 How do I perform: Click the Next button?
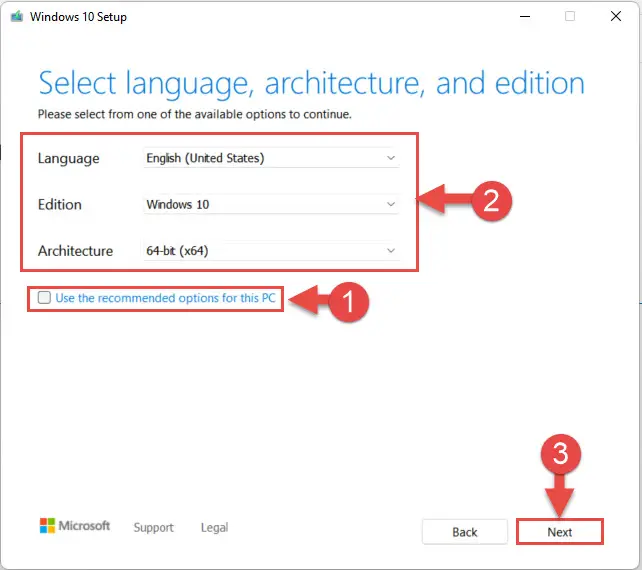coord(559,532)
